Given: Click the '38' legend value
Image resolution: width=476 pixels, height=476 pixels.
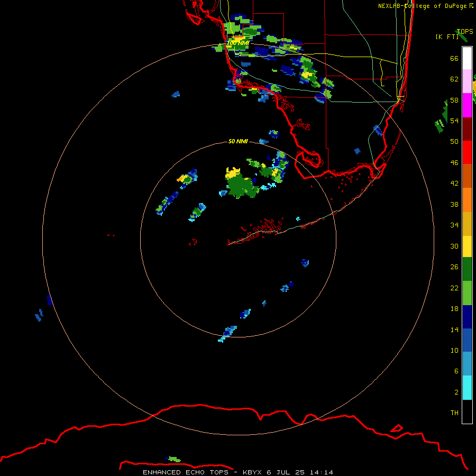Looking at the screenshot, I should 454,205.
